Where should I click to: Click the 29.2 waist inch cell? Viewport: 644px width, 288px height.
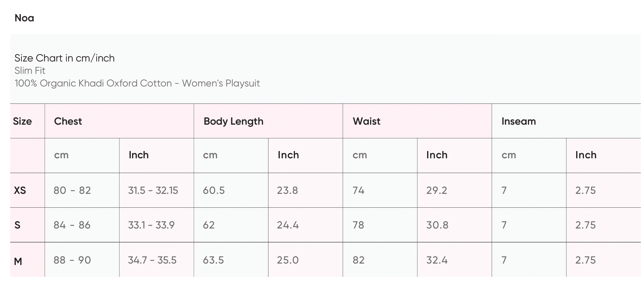pyautogui.click(x=436, y=190)
